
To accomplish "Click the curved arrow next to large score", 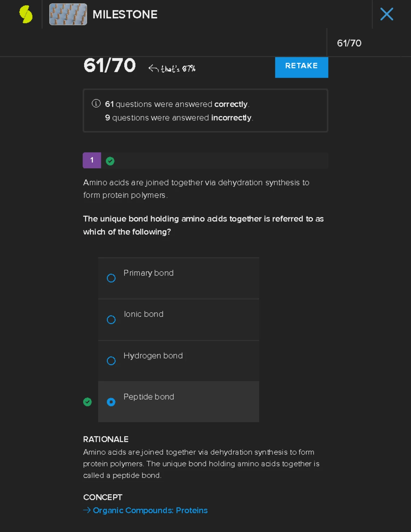I will (x=153, y=69).
